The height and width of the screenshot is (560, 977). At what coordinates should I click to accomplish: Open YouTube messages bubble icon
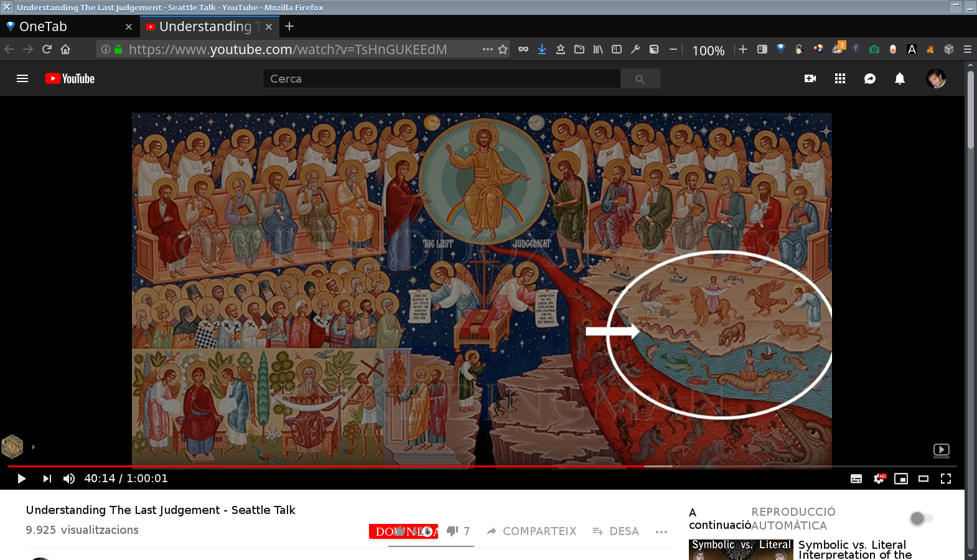tap(870, 78)
